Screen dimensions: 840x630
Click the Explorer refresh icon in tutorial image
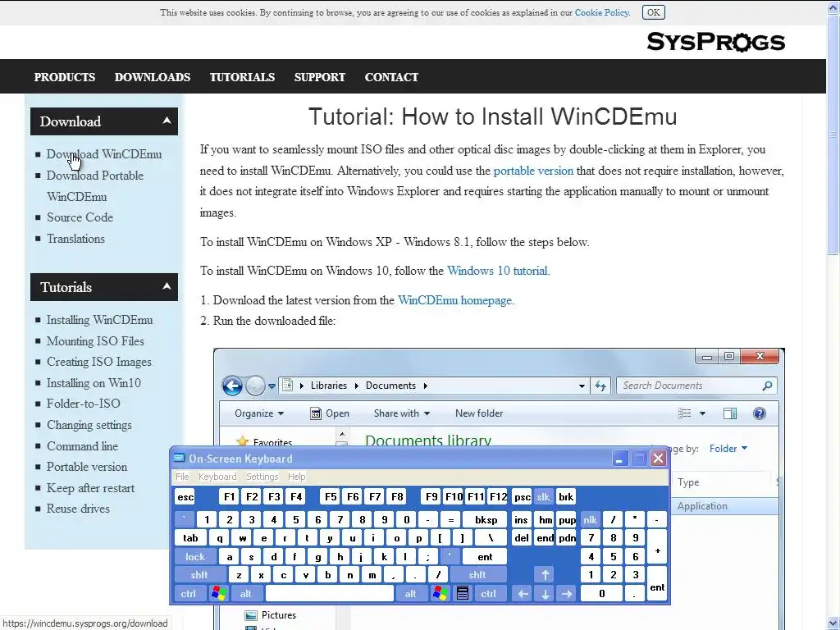[600, 386]
